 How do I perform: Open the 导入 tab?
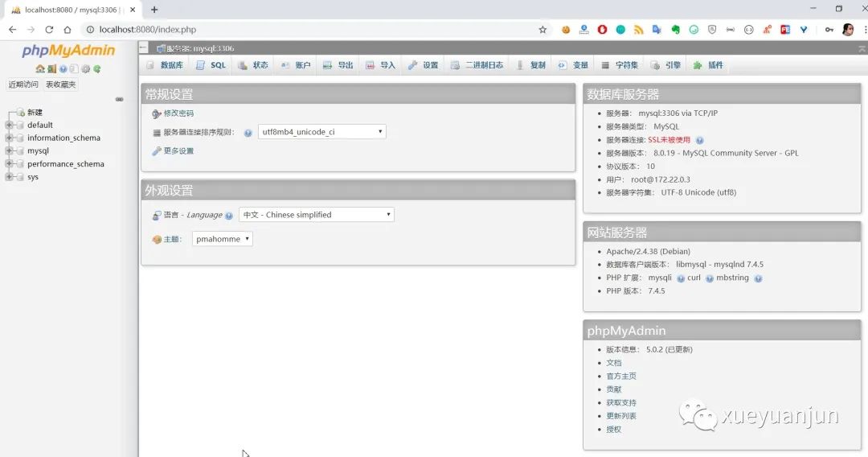click(x=381, y=65)
